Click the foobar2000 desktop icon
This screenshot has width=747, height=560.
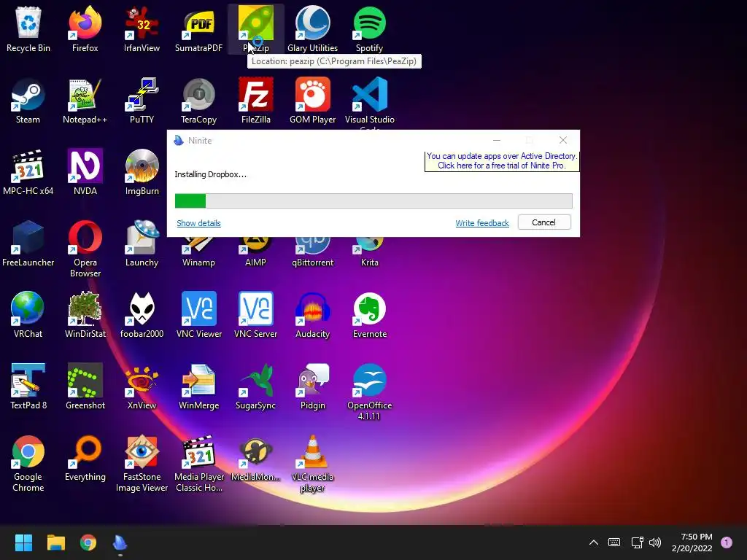(142, 315)
